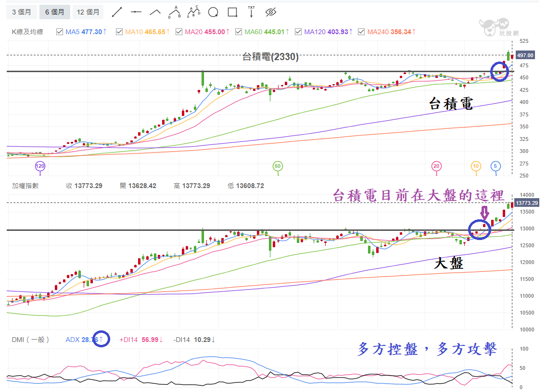The image size is (547, 392).
Task: Switch to 3 個月 period tab
Action: (x=21, y=12)
